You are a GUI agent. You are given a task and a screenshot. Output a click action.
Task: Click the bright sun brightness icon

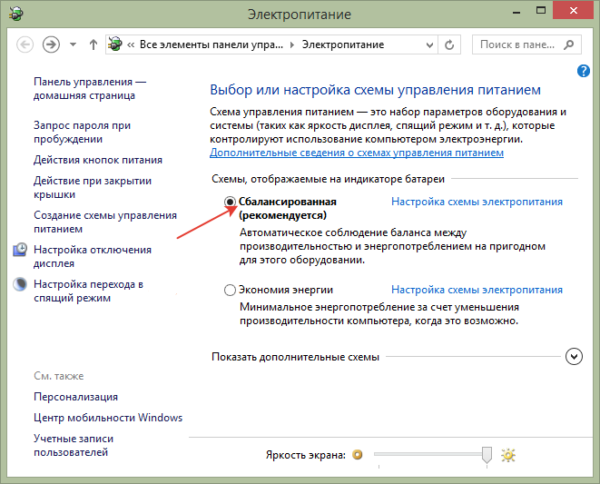[508, 455]
